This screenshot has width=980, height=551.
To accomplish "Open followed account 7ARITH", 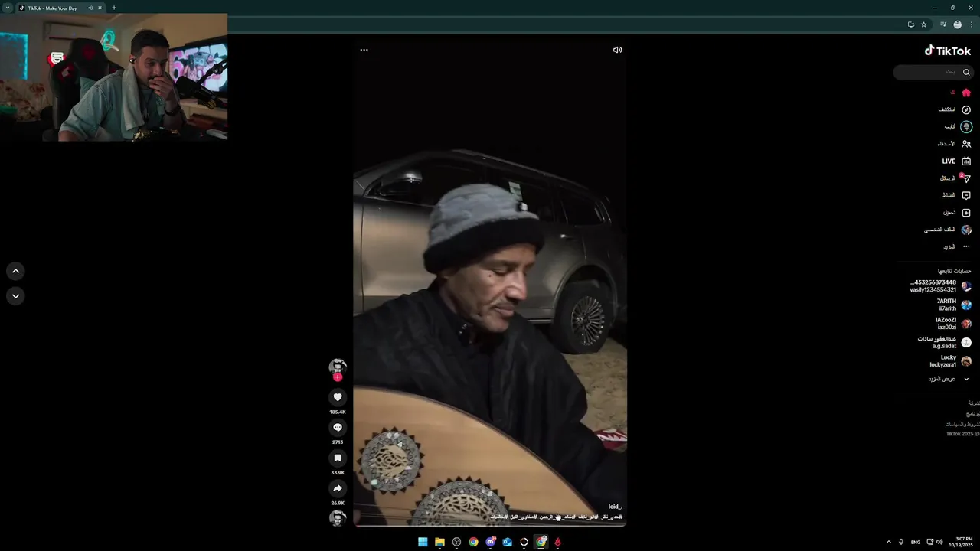I will [954, 305].
